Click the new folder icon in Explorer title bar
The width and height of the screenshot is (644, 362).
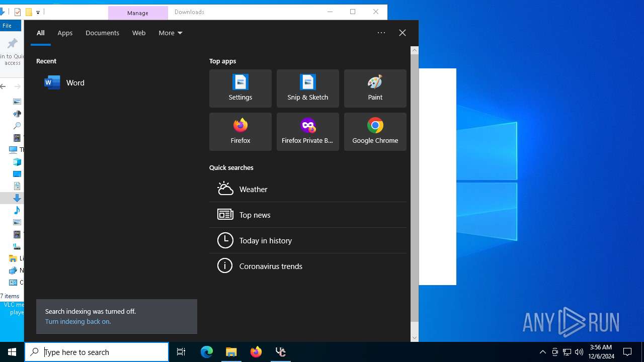29,12
